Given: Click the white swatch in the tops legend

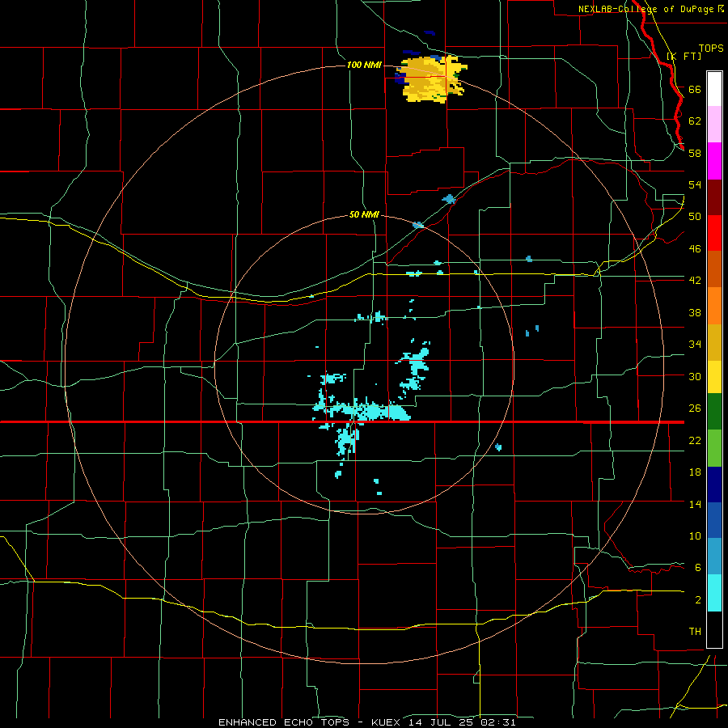Looking at the screenshot, I should click(714, 89).
